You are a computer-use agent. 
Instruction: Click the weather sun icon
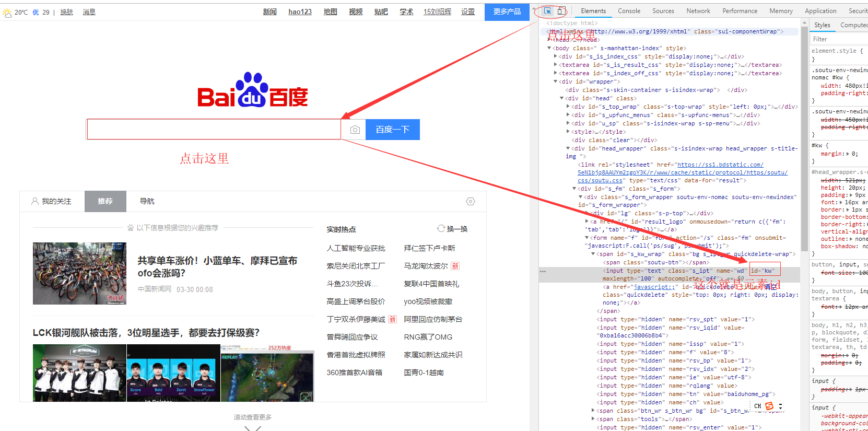click(x=7, y=12)
